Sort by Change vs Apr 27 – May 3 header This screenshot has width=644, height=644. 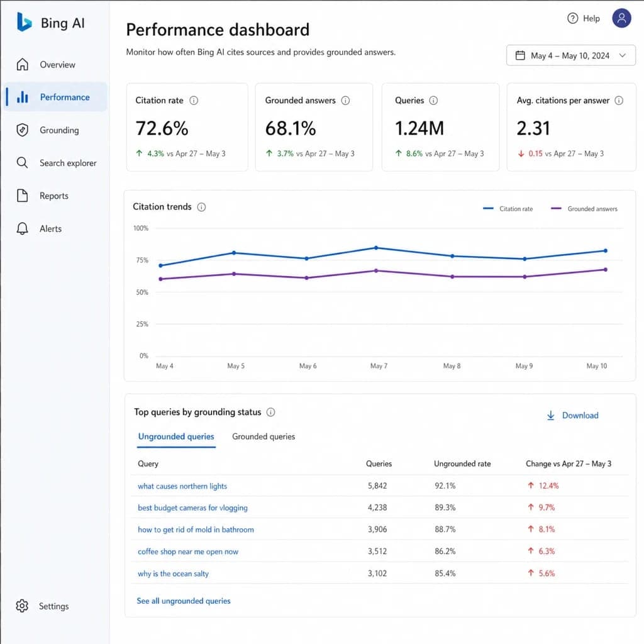tap(569, 464)
